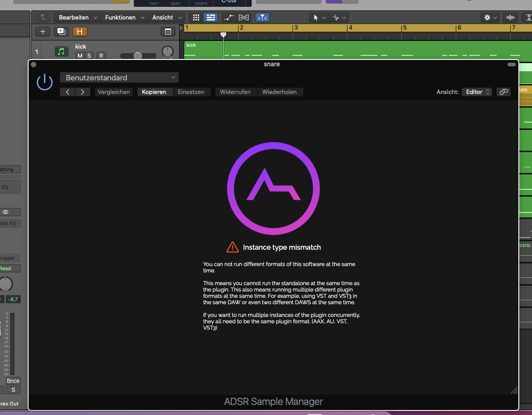Toggle the plugin link chain icon

504,92
